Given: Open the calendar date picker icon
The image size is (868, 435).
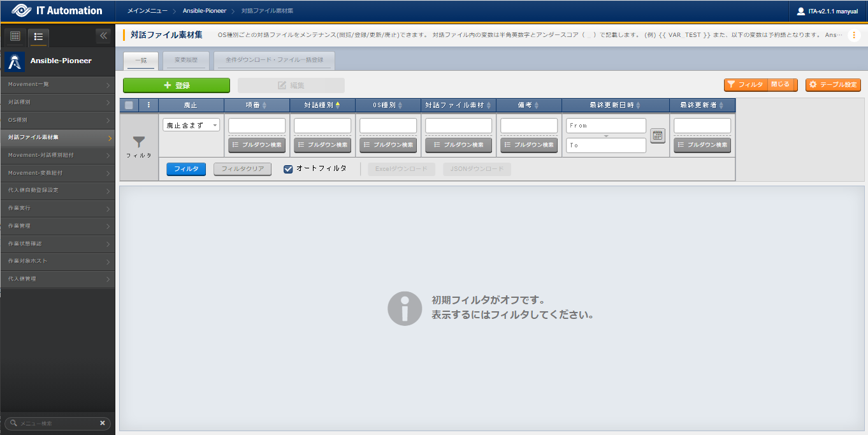Looking at the screenshot, I should pos(657,135).
